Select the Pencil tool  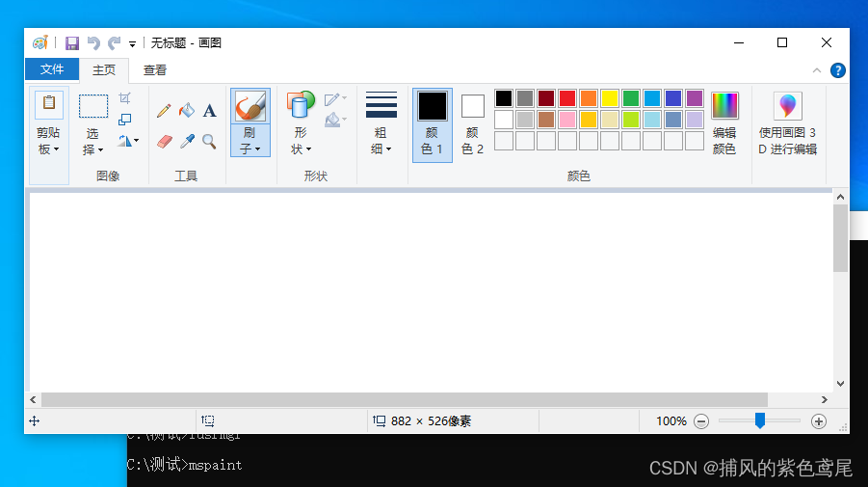click(164, 110)
